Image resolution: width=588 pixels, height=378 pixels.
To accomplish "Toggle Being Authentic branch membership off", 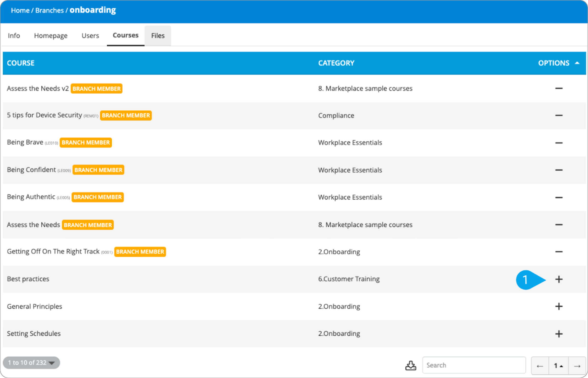I will click(x=559, y=197).
